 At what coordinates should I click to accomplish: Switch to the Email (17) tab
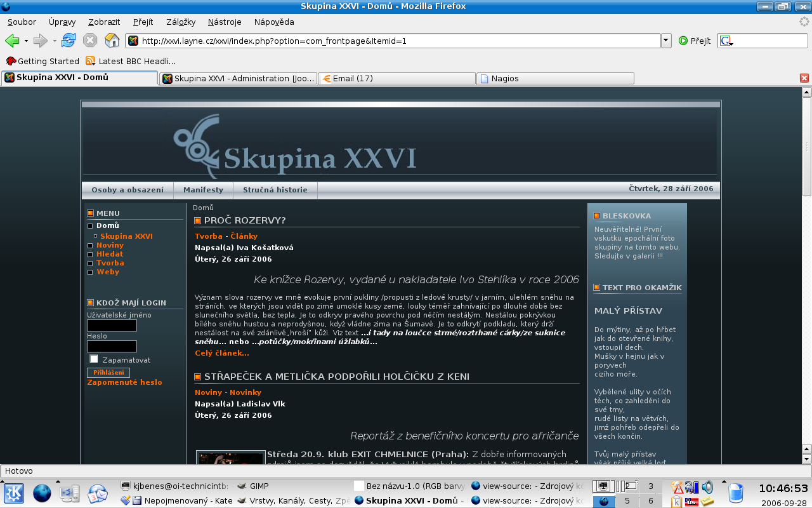pos(396,78)
